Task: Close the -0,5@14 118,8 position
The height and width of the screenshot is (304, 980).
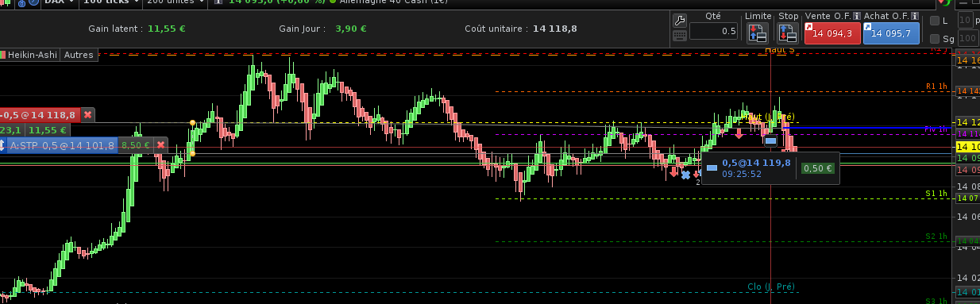Action: pos(87,115)
